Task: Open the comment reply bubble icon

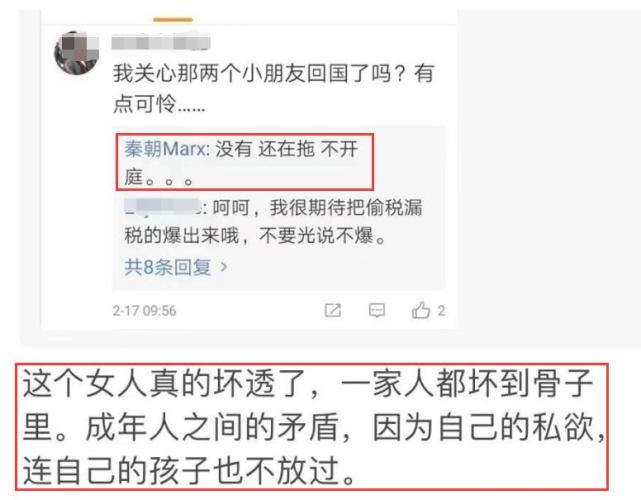Action: tap(377, 310)
